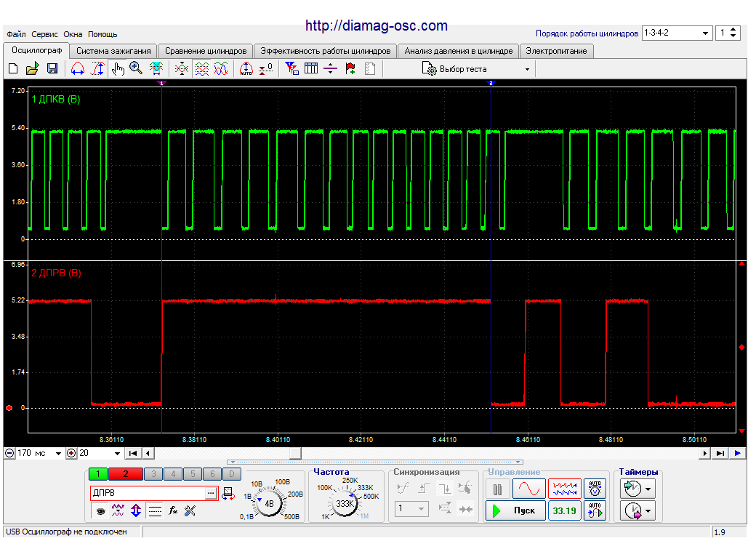Switch to Электропитание tab
This screenshot has width=756, height=541.
pos(556,51)
